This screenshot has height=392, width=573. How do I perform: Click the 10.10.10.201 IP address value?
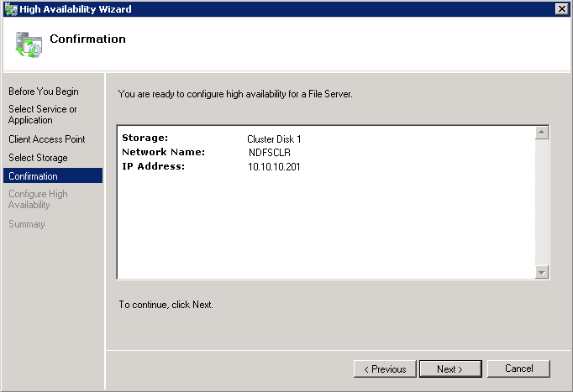274,167
